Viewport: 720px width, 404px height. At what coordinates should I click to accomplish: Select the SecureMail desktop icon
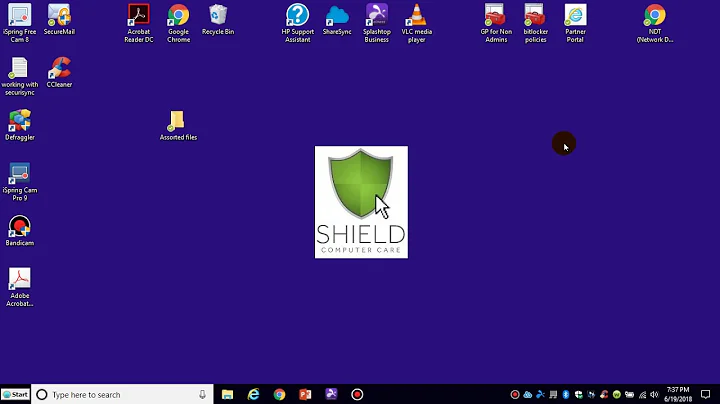coord(59,19)
